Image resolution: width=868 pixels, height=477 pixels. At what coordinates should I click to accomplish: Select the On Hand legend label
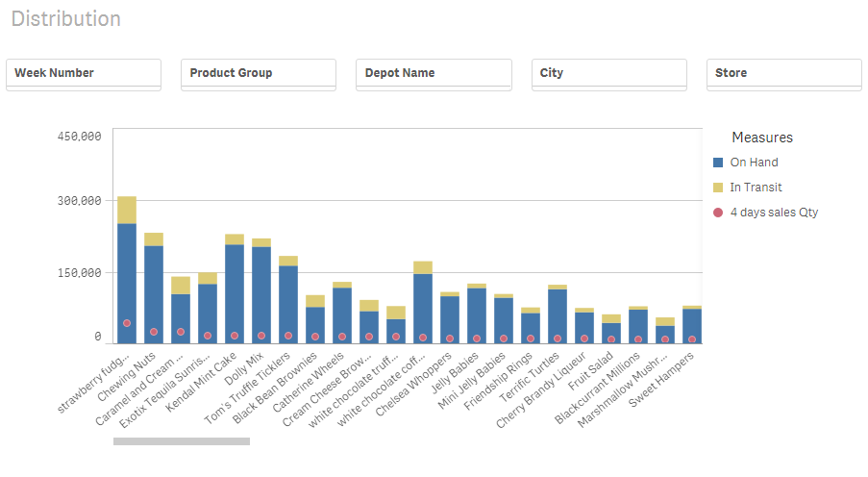pos(754,163)
